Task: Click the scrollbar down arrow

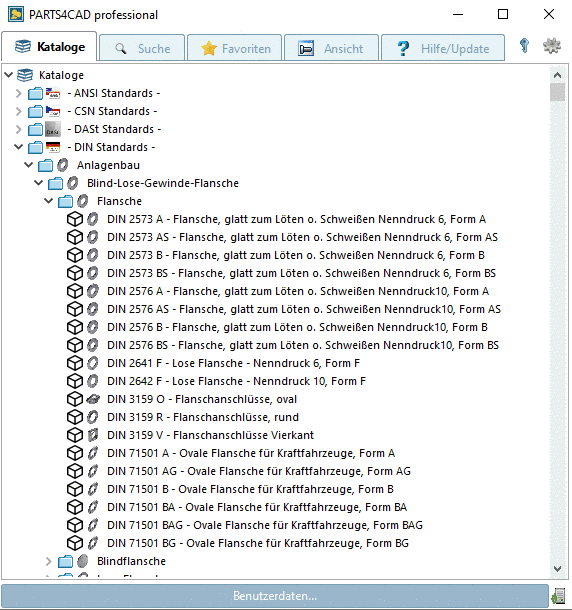Action: click(x=557, y=569)
